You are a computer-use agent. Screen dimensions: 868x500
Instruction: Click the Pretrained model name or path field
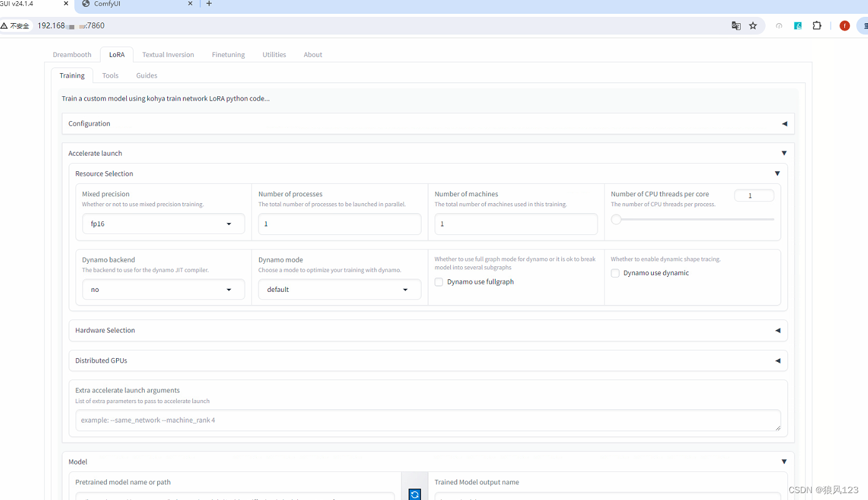[x=235, y=496]
